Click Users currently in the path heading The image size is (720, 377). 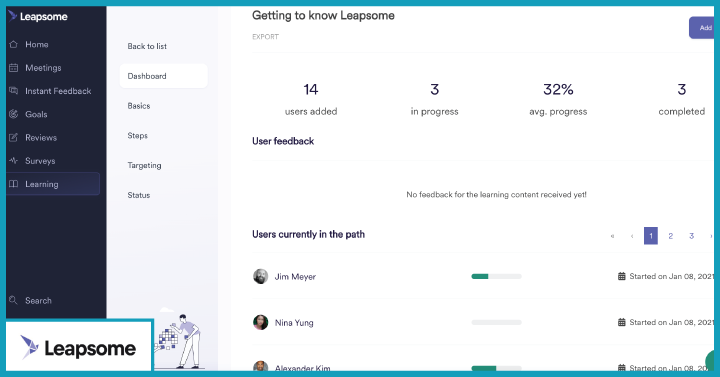click(x=308, y=235)
